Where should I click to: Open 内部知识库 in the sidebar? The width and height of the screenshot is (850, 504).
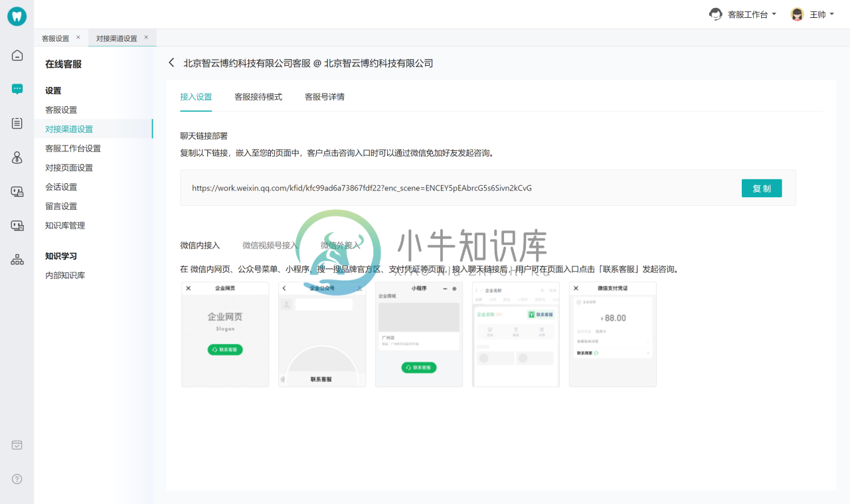click(x=65, y=275)
